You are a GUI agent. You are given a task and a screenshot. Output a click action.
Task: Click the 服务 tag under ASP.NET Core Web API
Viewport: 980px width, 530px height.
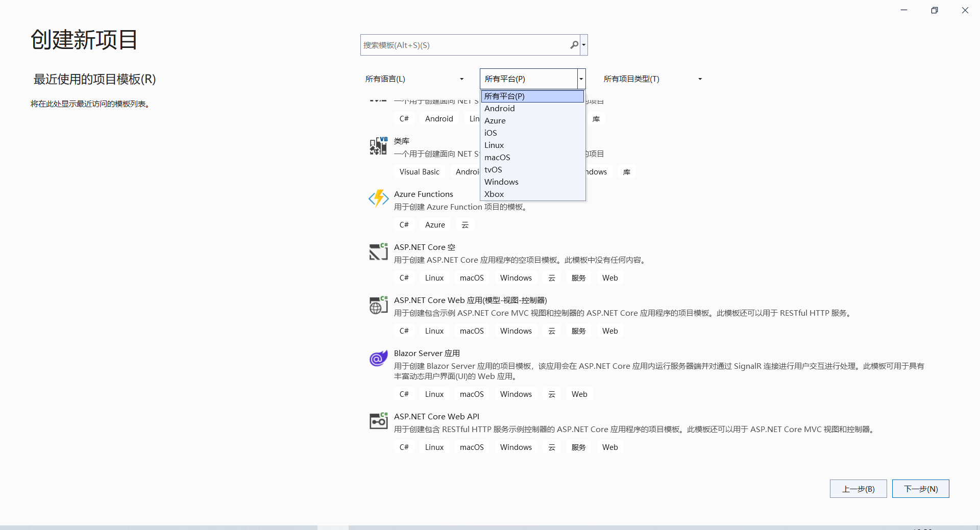coord(579,447)
